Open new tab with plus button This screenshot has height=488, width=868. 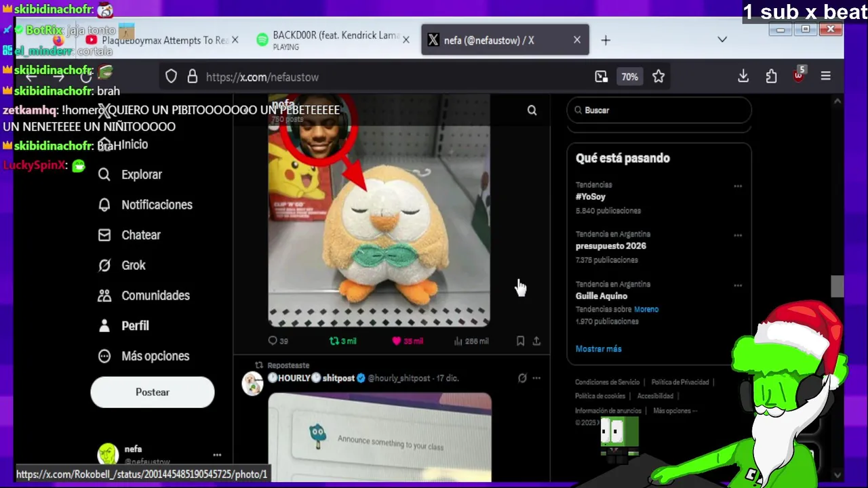point(606,40)
